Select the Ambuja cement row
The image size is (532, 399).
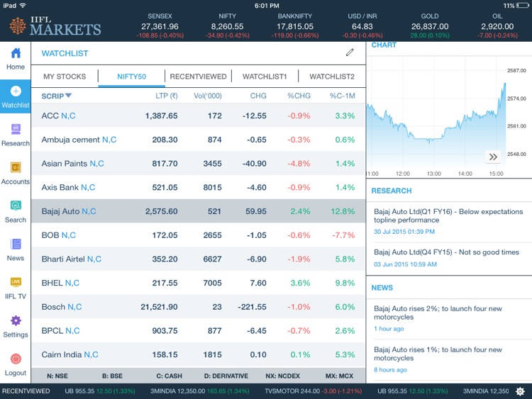coord(198,140)
